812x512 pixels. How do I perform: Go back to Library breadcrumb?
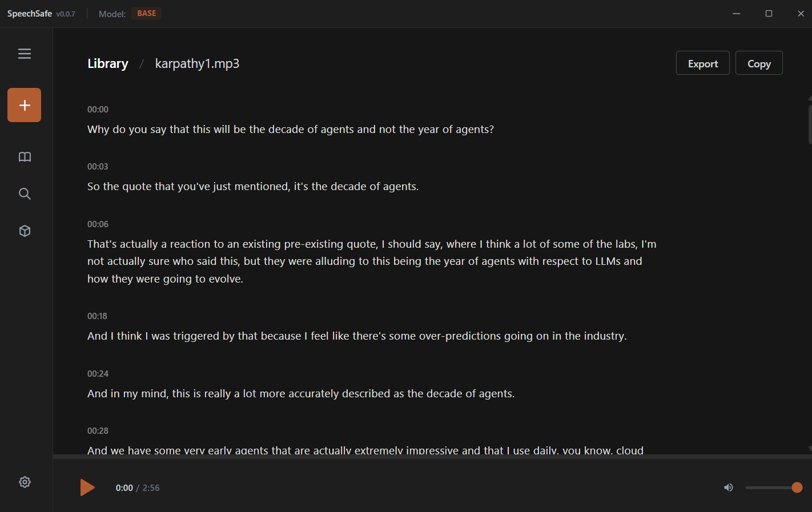(108, 63)
